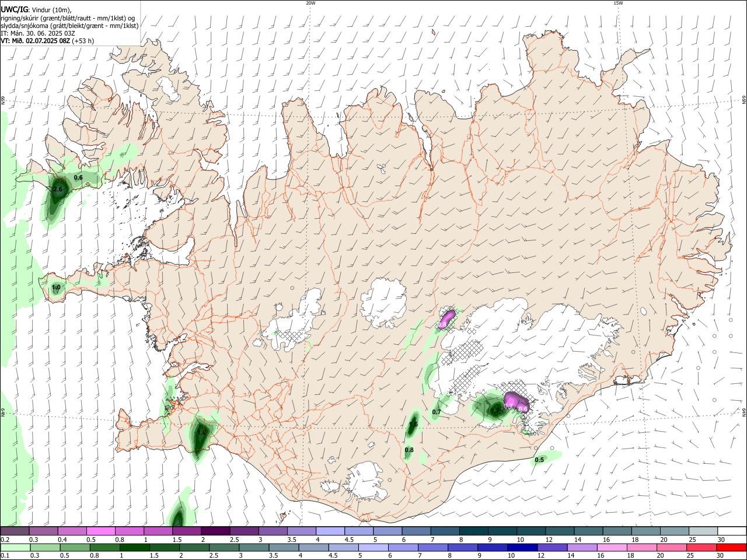Select upper-row dark teal swatch between 8 and 9

point(474,531)
